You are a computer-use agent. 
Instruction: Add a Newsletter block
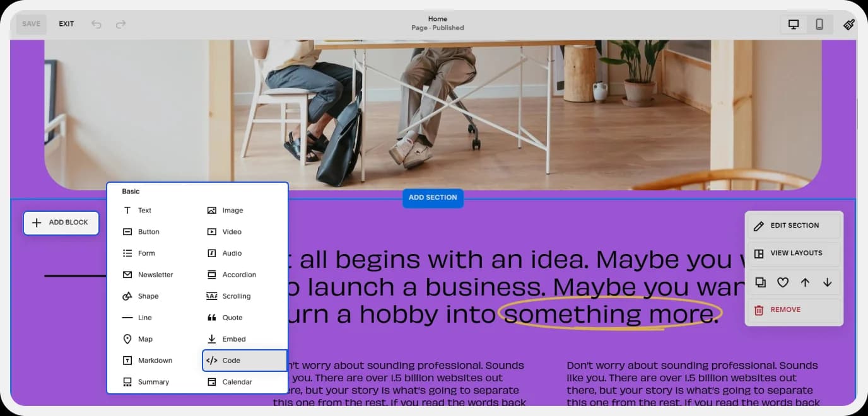click(155, 275)
